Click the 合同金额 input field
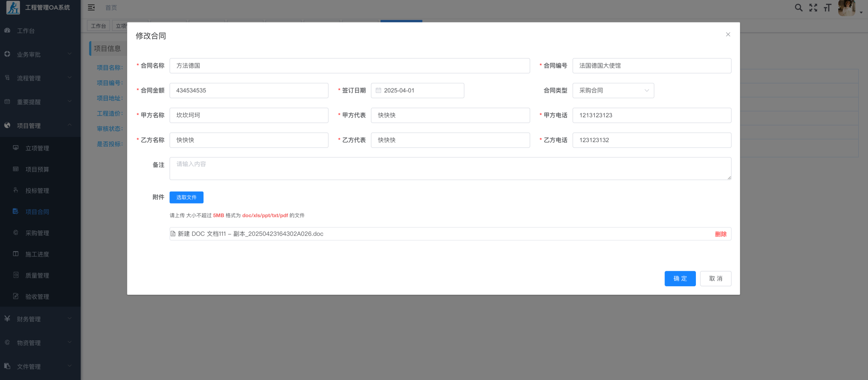868x380 pixels. point(249,91)
